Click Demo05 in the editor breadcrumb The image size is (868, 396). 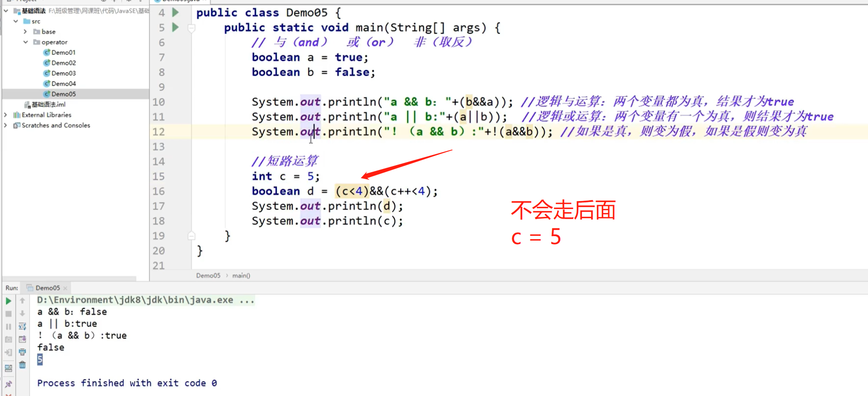click(x=208, y=275)
